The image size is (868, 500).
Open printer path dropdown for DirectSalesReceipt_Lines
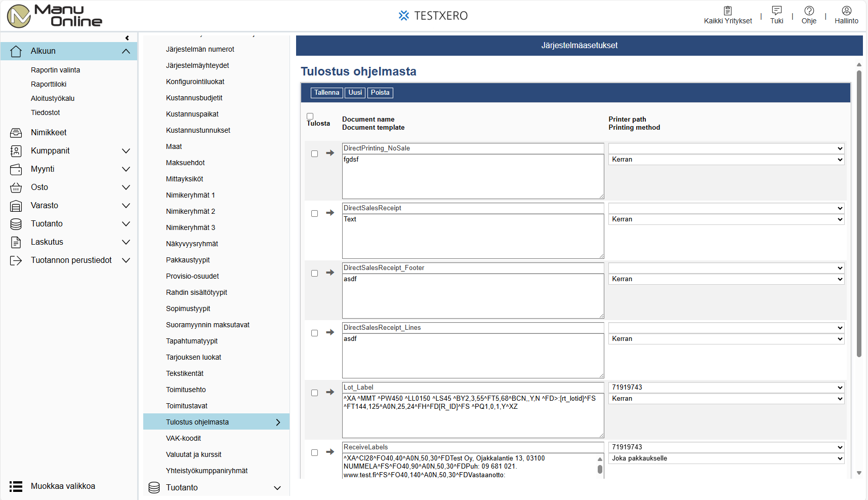pyautogui.click(x=726, y=328)
